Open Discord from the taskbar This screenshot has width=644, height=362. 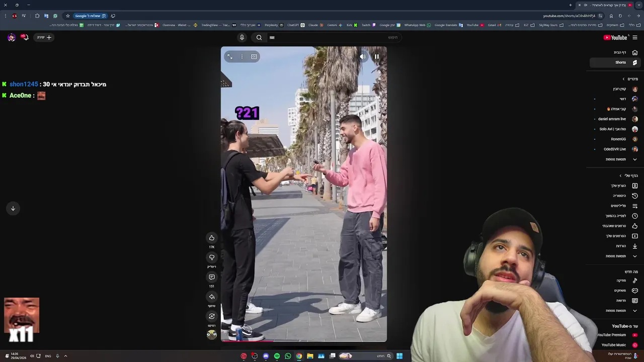tap(266, 356)
